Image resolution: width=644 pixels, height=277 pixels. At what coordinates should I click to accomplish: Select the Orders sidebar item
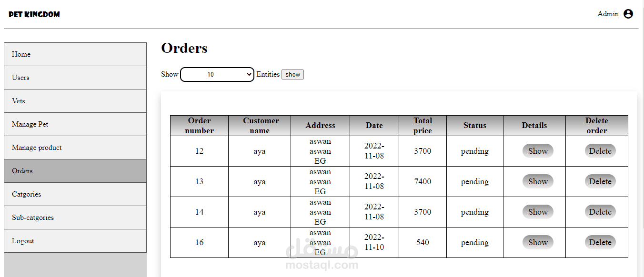pos(75,171)
